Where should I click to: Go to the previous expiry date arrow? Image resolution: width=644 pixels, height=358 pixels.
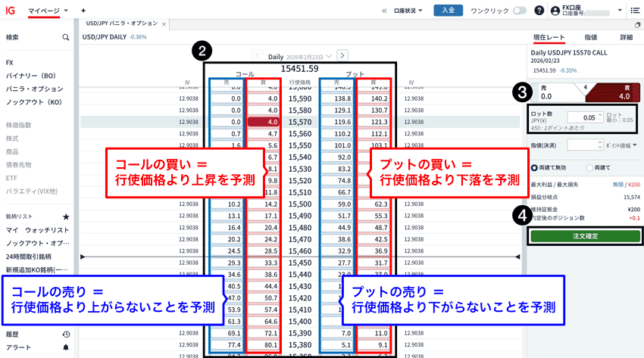[x=258, y=55]
